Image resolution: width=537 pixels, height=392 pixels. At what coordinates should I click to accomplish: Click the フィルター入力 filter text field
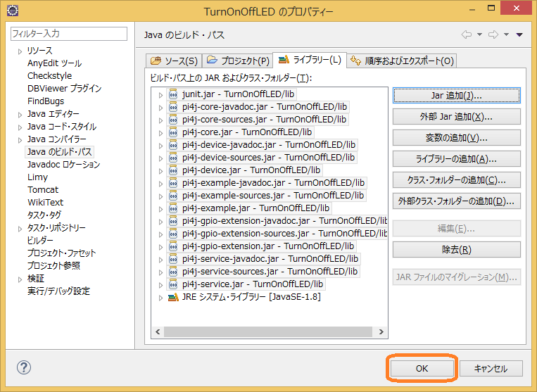tap(69, 34)
